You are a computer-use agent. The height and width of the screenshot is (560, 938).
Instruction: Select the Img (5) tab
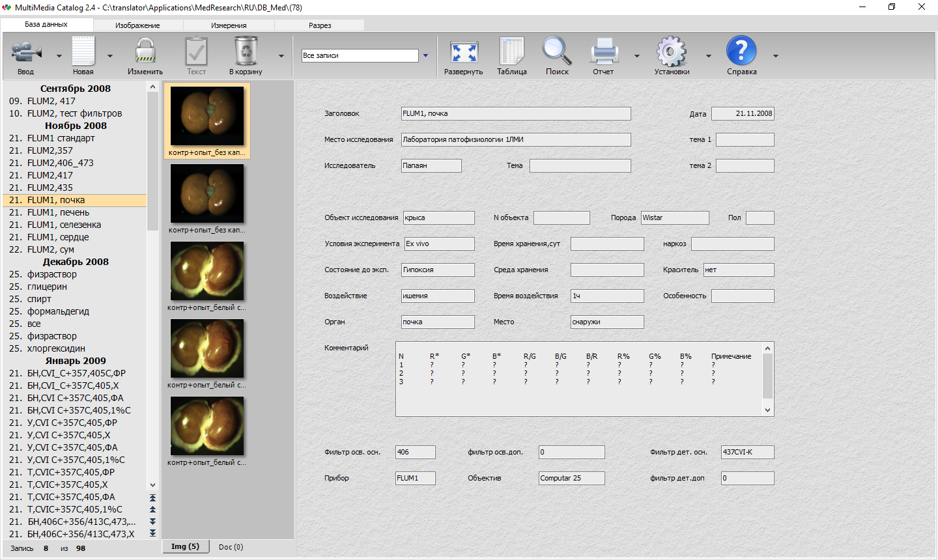(185, 547)
